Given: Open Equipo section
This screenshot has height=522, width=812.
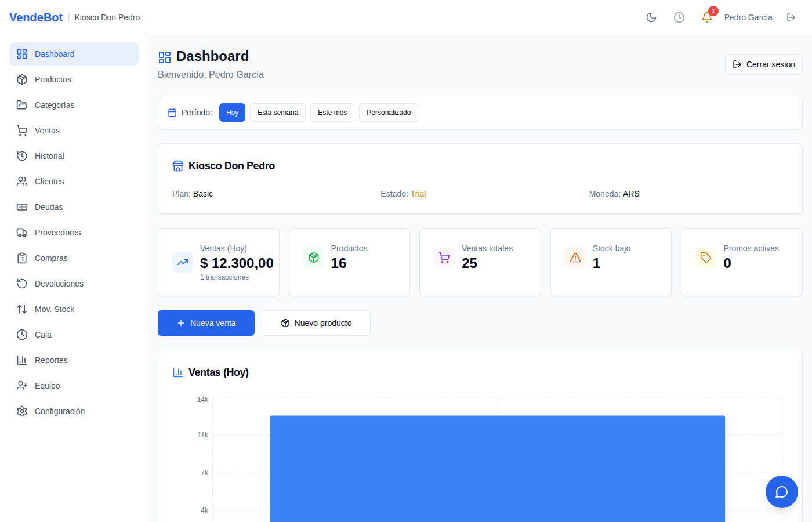Looking at the screenshot, I should click(x=74, y=386).
